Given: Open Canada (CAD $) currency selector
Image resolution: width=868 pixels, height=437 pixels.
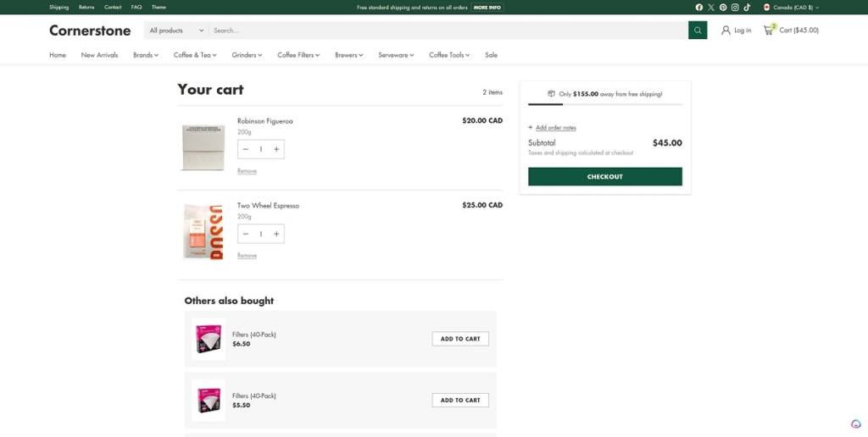Looking at the screenshot, I should (792, 7).
